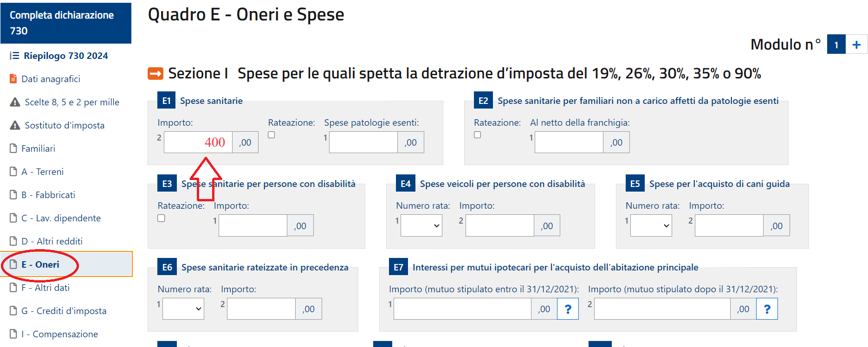Open G - Crediti d'imposta in sidebar
868x347 pixels.
(x=64, y=311)
